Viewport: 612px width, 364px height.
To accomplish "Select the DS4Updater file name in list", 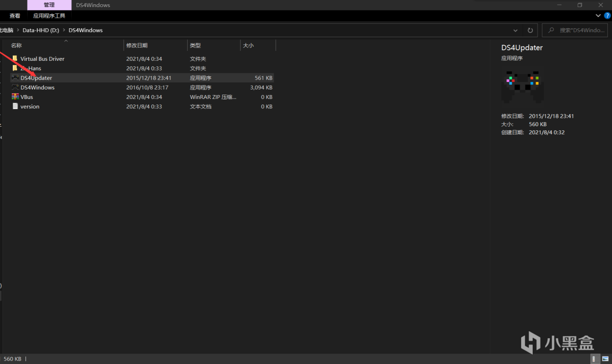I will pyautogui.click(x=36, y=78).
